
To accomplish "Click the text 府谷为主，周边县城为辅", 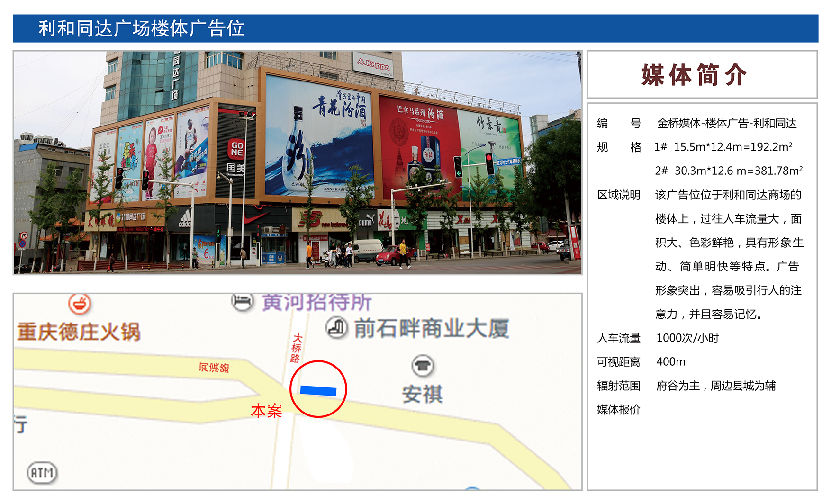I will [716, 386].
